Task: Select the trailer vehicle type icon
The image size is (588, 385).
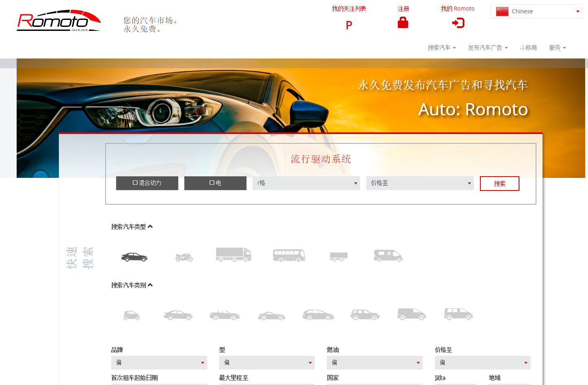Action: click(x=339, y=257)
